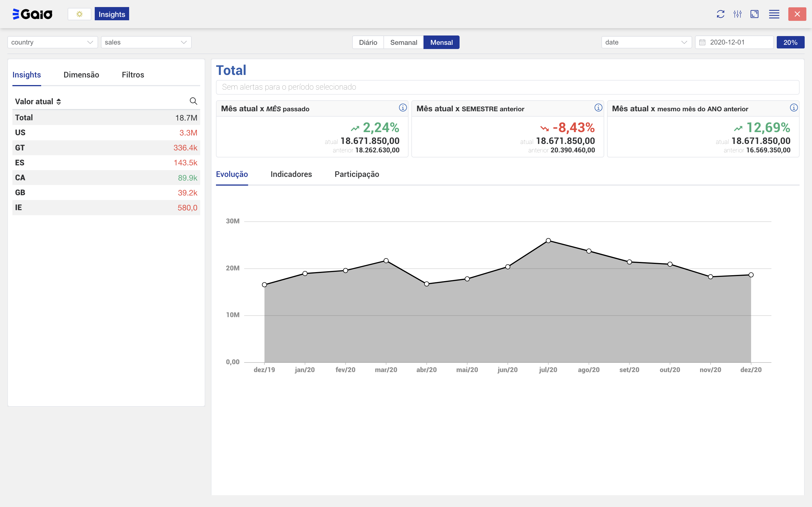Click the expand fullscreen icon

(x=754, y=14)
